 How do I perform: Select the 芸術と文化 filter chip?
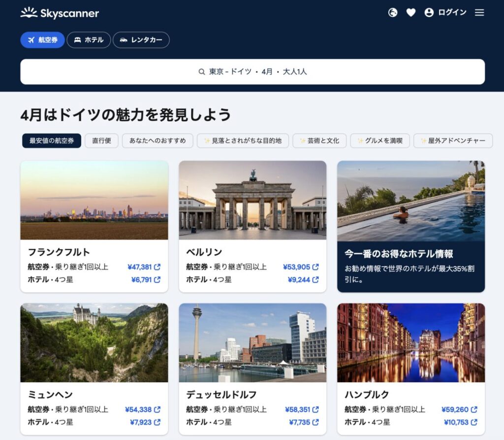click(x=319, y=141)
